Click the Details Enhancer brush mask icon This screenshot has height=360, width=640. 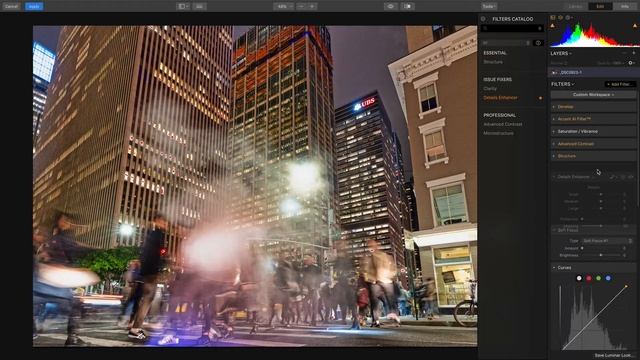[612, 177]
